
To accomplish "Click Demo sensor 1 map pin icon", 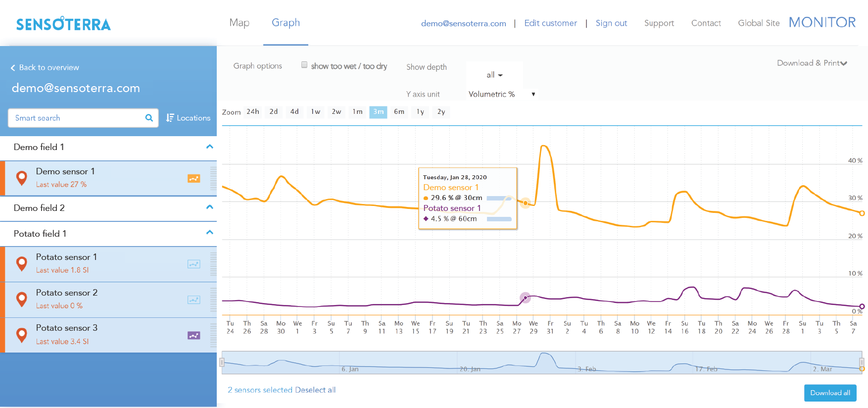I will 21,178.
